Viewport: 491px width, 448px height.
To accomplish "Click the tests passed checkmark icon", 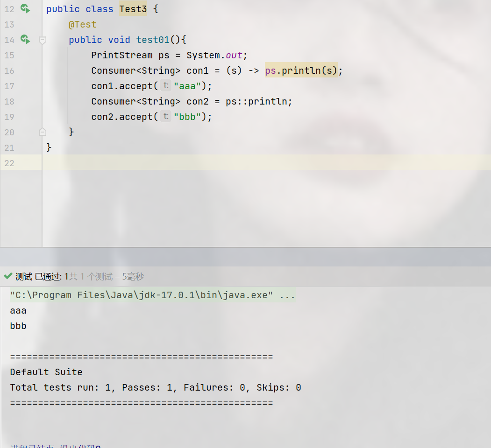I will point(8,276).
